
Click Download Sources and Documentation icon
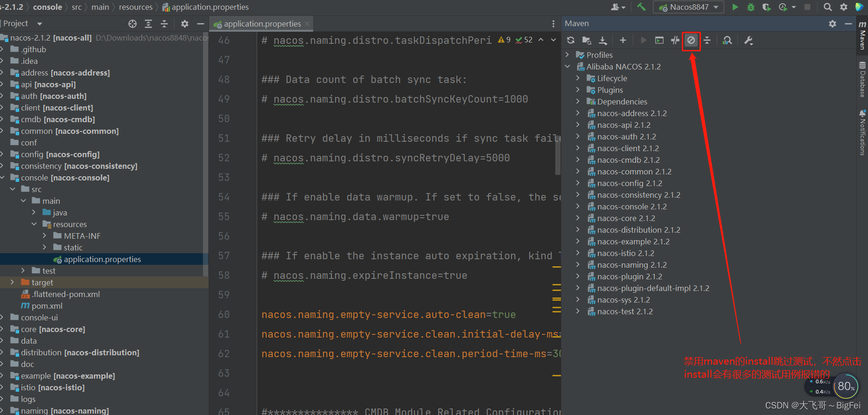point(603,41)
